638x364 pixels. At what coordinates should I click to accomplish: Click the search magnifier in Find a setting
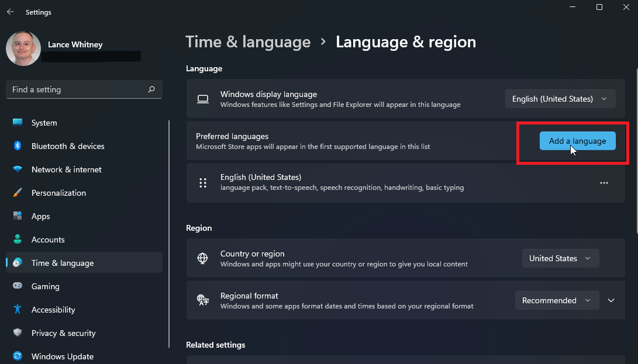pos(151,89)
